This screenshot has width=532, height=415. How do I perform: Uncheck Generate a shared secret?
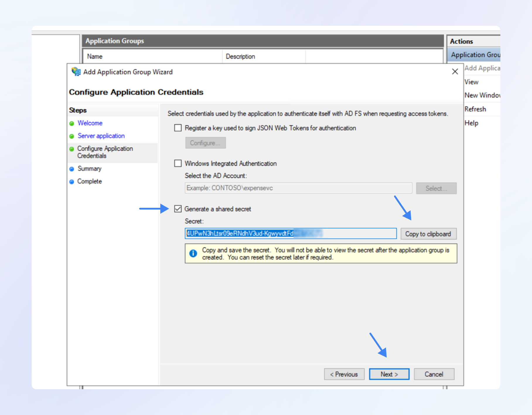[x=178, y=209]
